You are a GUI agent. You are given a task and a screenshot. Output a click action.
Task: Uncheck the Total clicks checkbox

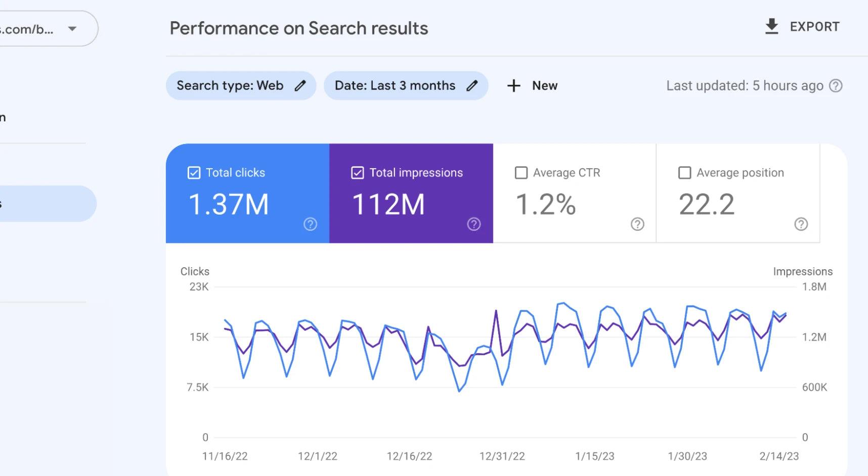pyautogui.click(x=194, y=173)
